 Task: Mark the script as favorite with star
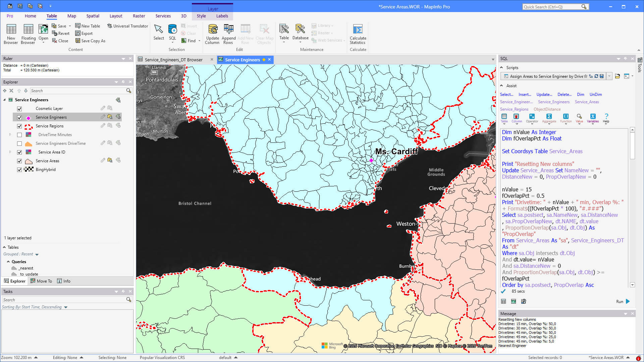(586, 76)
